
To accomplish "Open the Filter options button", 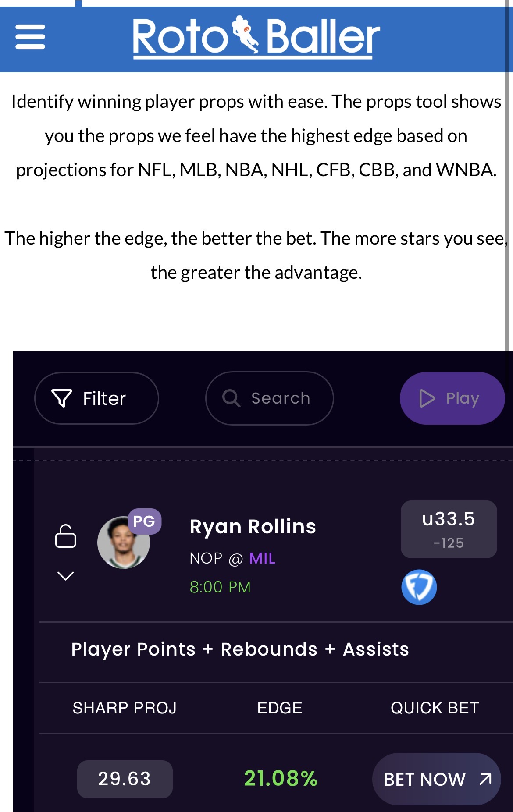I will tap(96, 398).
